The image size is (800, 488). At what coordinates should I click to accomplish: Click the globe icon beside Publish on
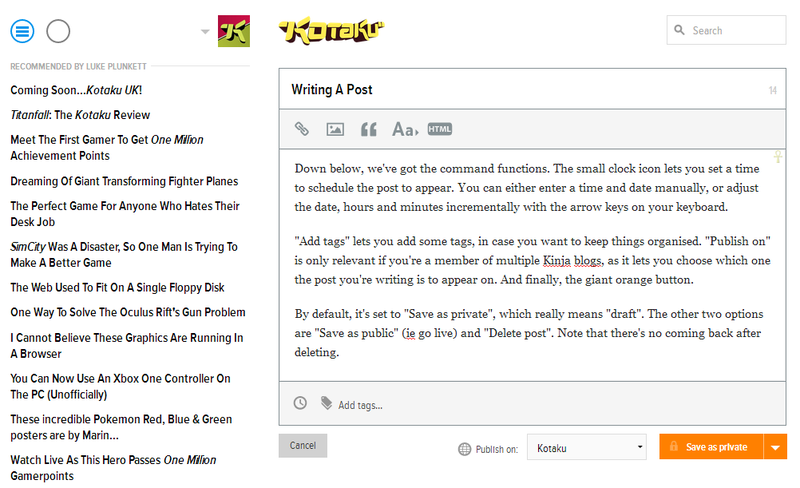(x=464, y=449)
